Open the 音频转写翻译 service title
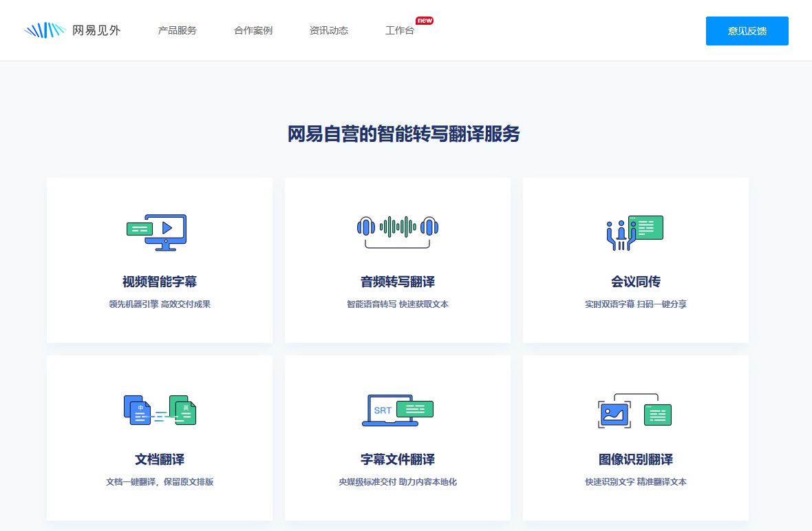The image size is (812, 531). coord(398,282)
